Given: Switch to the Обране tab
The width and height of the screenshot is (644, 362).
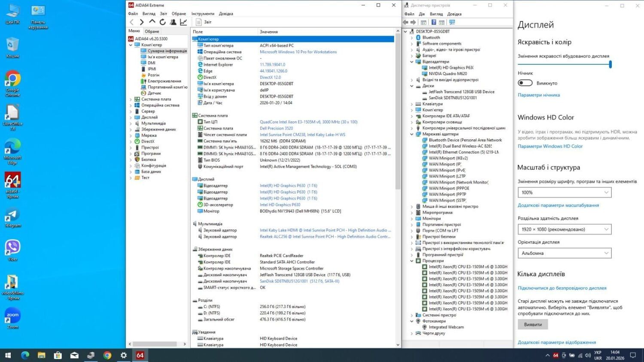Looking at the screenshot, I should tap(152, 31).
